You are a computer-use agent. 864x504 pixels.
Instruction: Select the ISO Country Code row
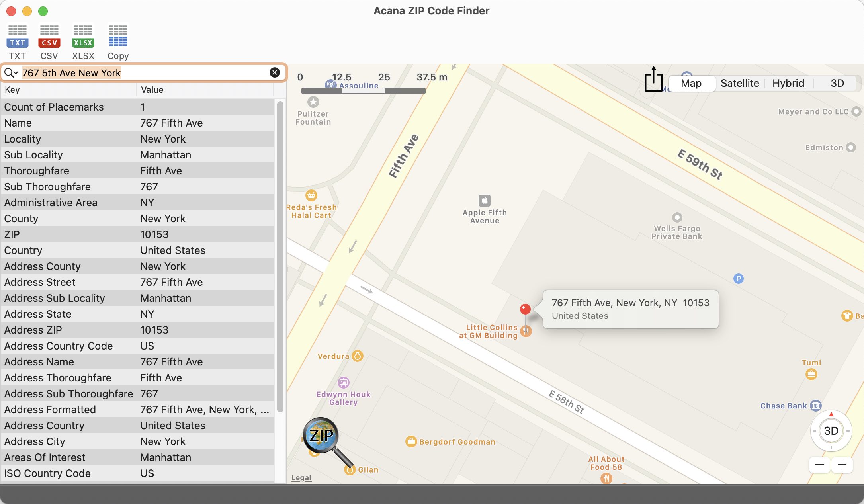pyautogui.click(x=137, y=473)
